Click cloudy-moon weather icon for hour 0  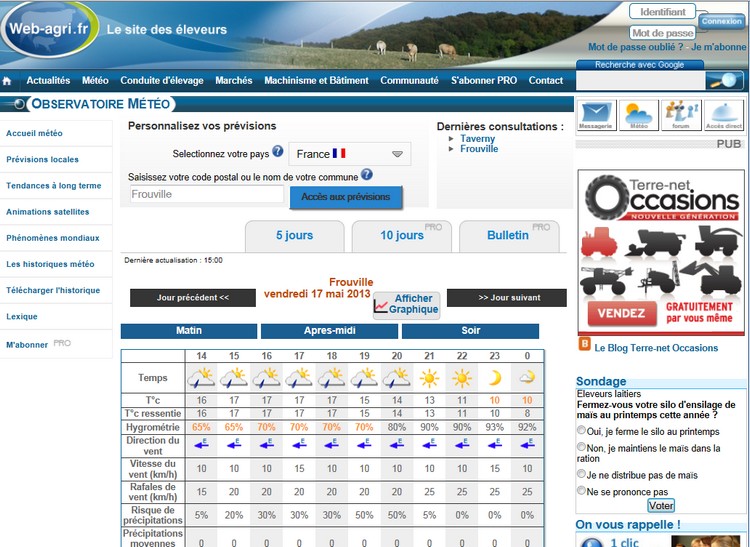click(527, 378)
